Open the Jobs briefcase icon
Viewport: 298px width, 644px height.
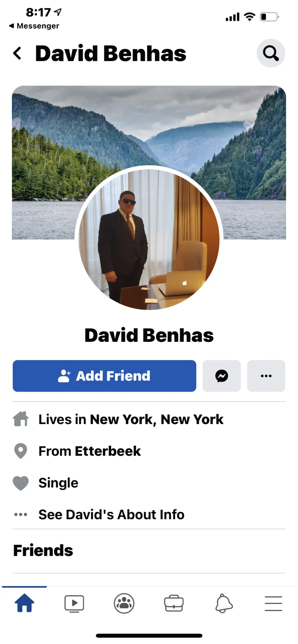pos(174,603)
